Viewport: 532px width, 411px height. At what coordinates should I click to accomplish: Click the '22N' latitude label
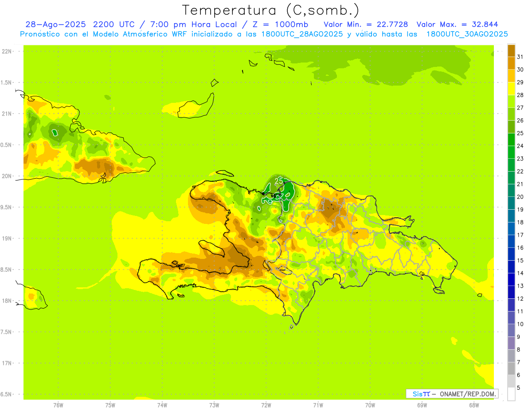coord(7,51)
